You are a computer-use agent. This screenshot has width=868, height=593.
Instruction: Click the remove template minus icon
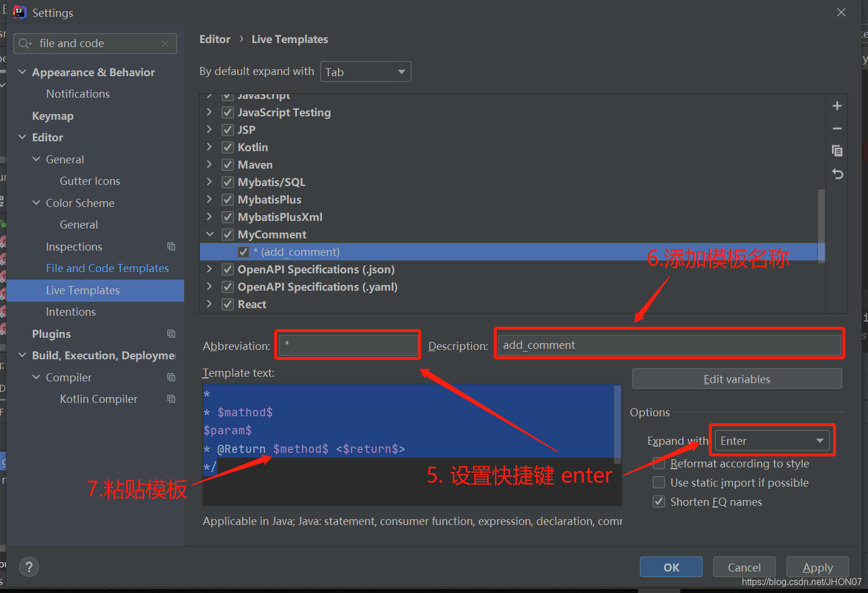tap(837, 128)
